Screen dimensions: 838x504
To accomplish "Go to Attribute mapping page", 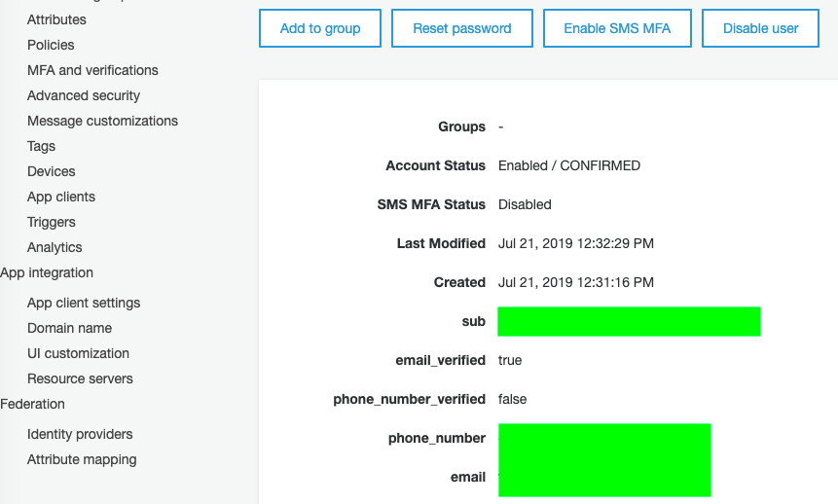I will point(82,459).
